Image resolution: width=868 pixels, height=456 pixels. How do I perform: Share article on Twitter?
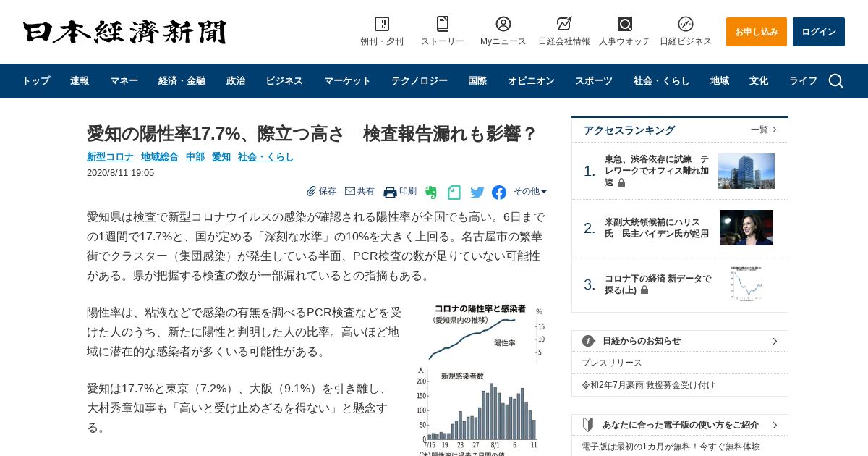(477, 193)
